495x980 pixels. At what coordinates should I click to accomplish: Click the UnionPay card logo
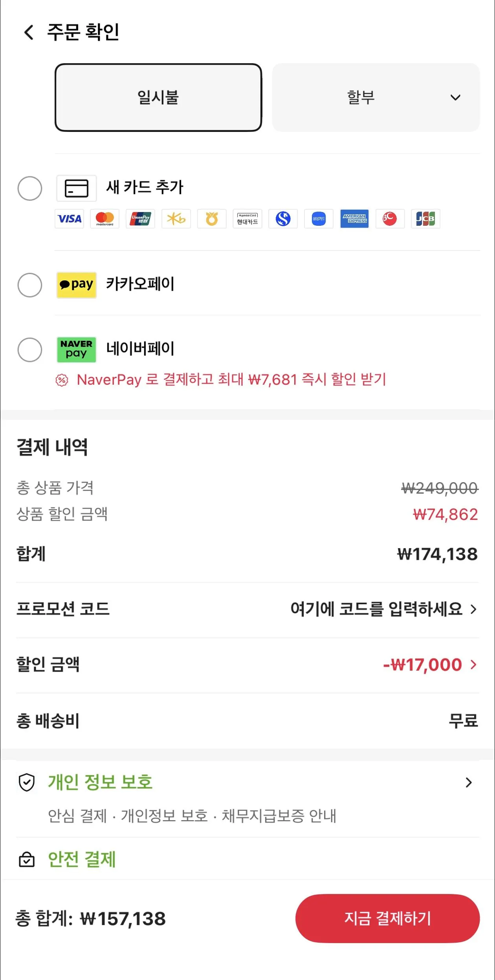coord(140,219)
